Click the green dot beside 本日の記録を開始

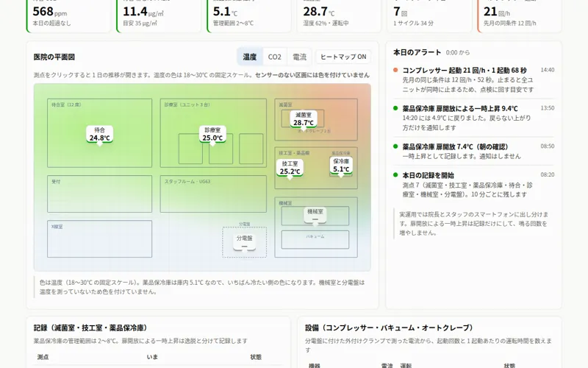[395, 174]
